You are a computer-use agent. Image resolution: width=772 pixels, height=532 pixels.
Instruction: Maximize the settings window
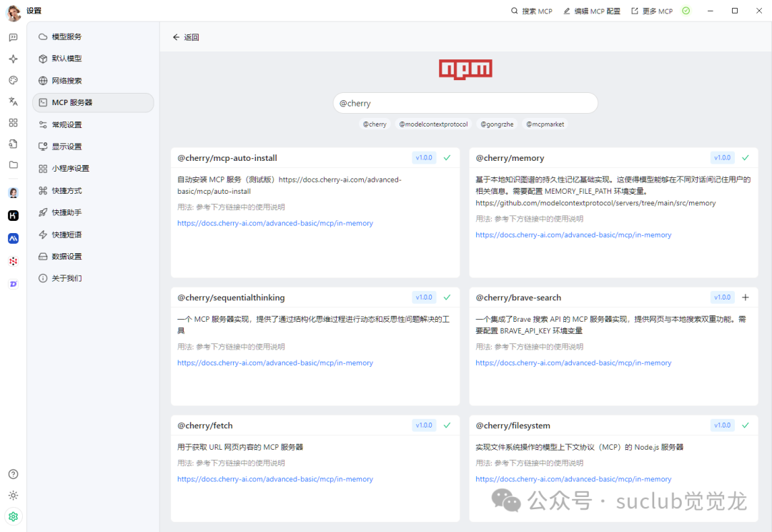(x=735, y=11)
